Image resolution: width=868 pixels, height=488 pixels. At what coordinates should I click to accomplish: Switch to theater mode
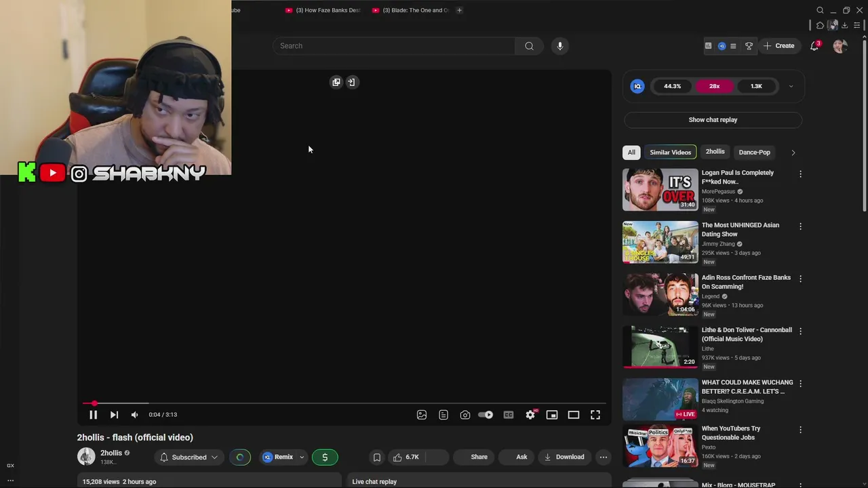click(574, 415)
